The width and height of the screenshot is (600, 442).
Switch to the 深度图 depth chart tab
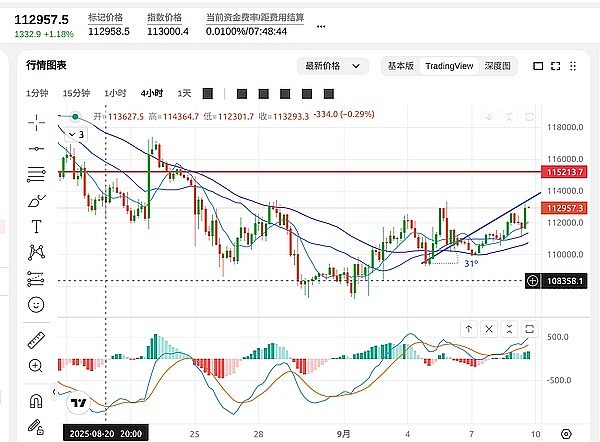click(497, 65)
